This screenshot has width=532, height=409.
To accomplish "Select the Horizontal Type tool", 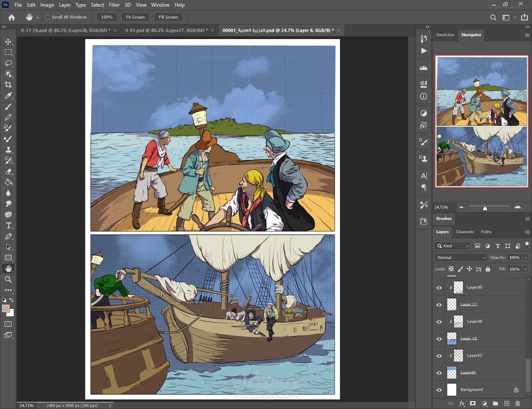I will click(8, 226).
